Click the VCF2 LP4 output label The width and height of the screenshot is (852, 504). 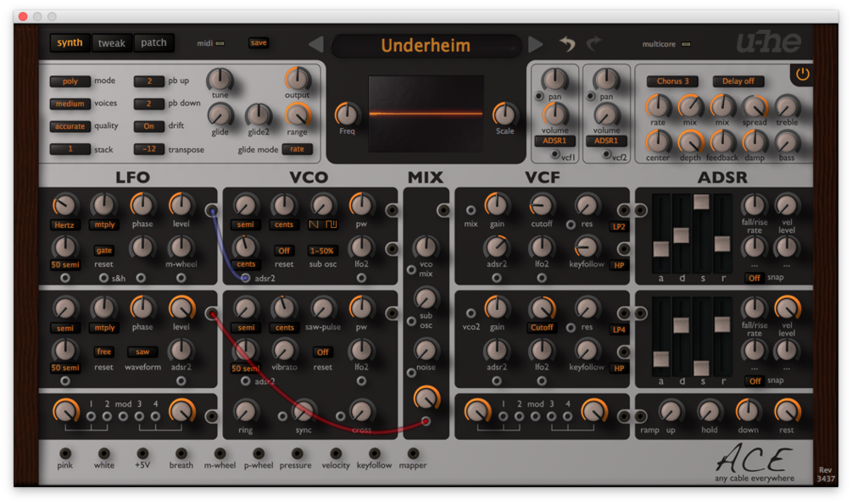[x=619, y=330]
